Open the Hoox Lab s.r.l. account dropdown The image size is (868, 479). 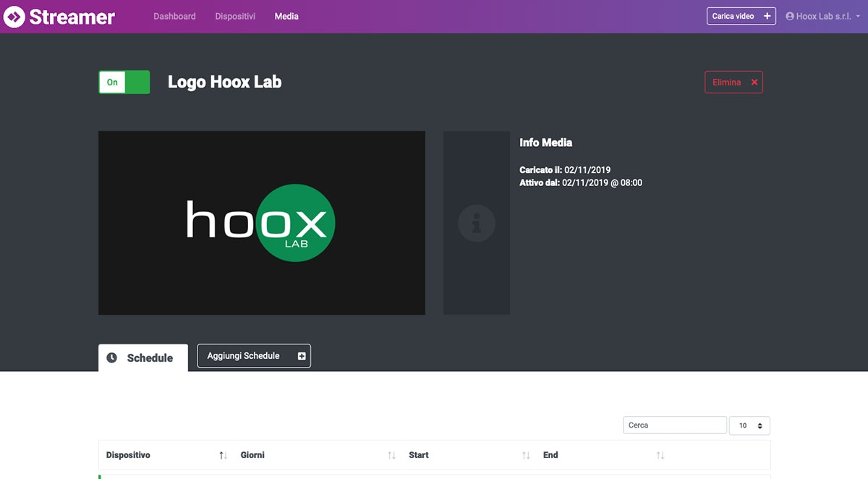823,16
